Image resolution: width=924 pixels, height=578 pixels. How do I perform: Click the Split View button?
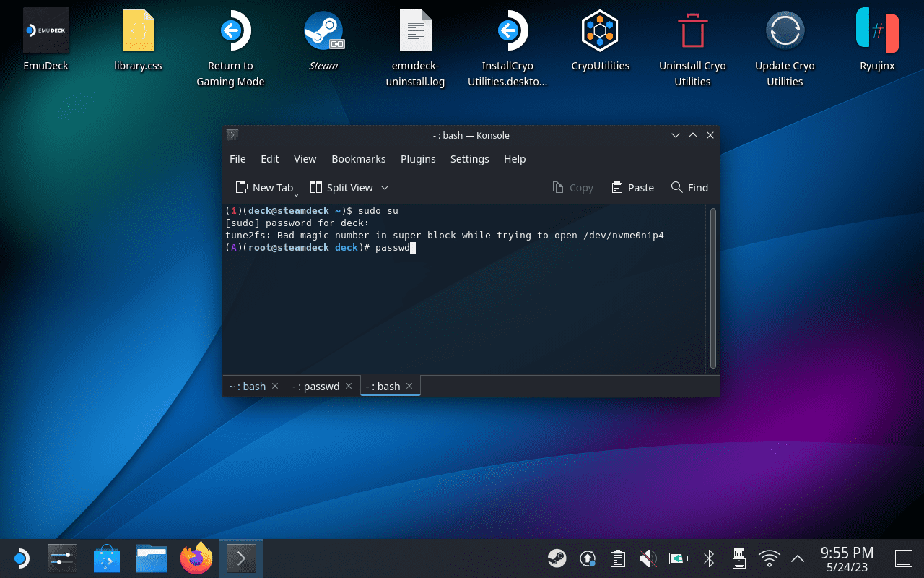341,188
